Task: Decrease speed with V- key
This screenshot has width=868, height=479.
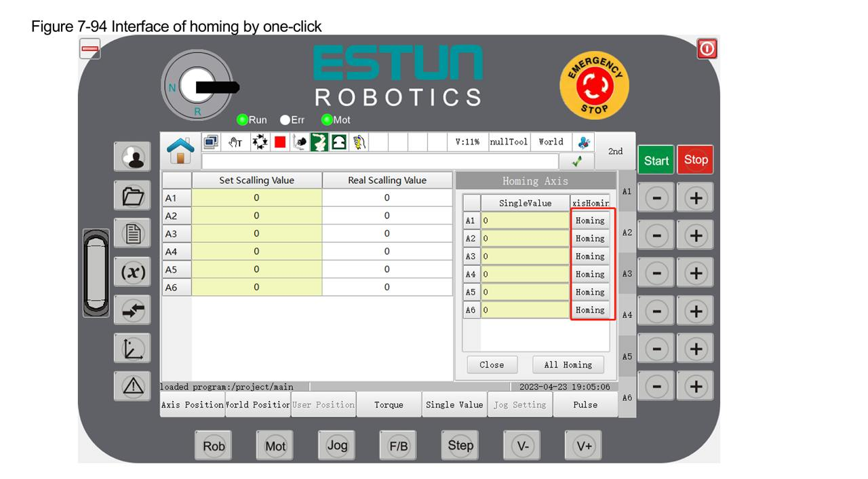Action: [x=521, y=446]
